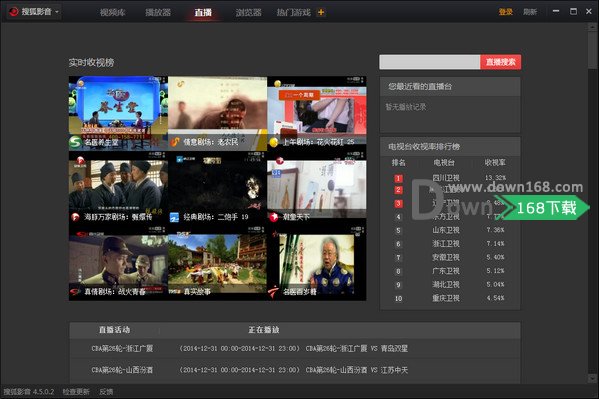
Task: Click the rank 10 number badge
Action: click(398, 298)
